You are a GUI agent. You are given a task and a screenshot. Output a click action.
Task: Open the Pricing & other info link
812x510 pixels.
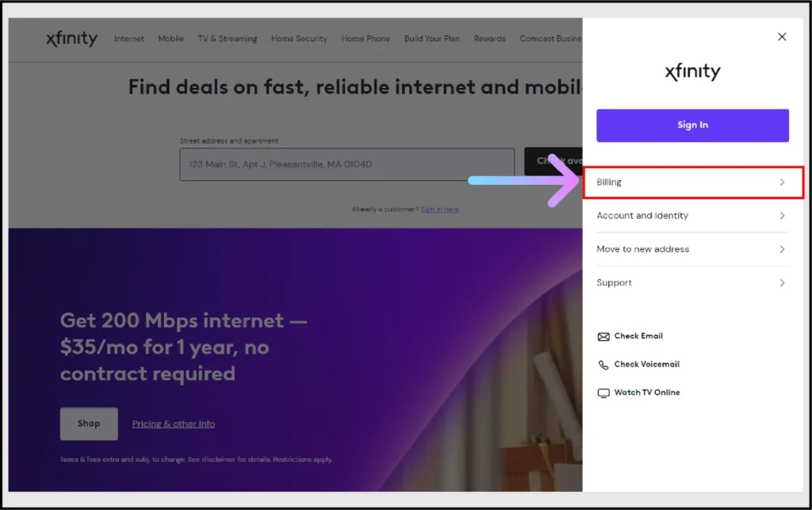click(x=174, y=424)
